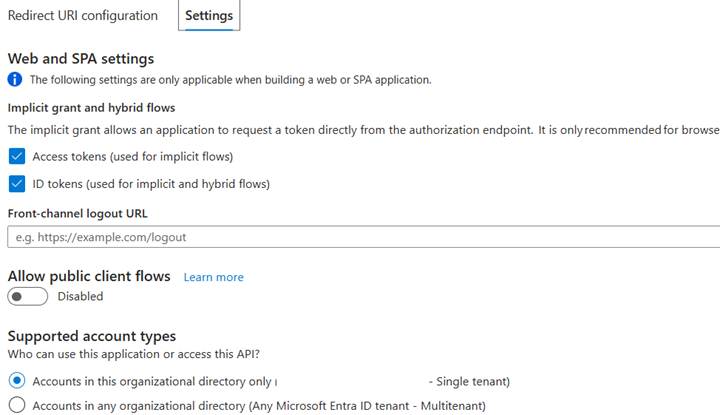Uncheck the Access tokens checkbox
The width and height of the screenshot is (720, 415).
17,157
